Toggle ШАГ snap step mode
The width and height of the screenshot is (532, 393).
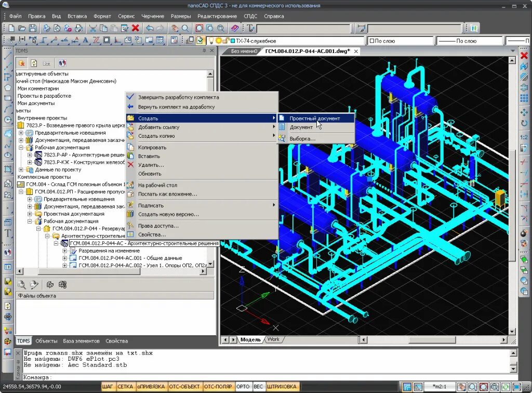[108, 387]
